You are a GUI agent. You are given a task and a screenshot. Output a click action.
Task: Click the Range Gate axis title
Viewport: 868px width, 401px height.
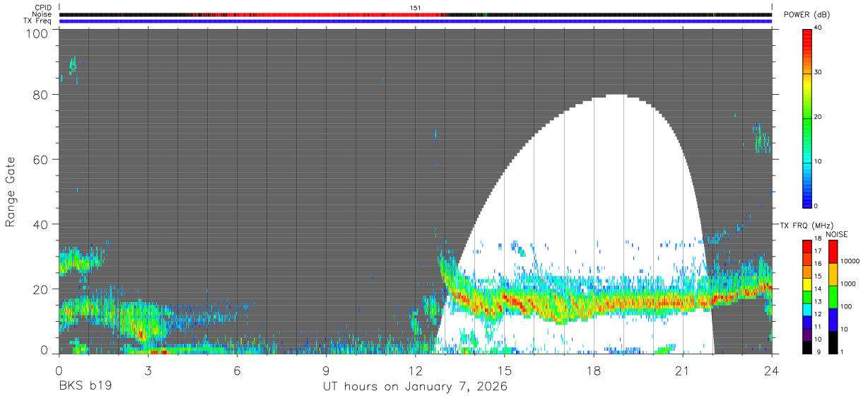pos(11,191)
